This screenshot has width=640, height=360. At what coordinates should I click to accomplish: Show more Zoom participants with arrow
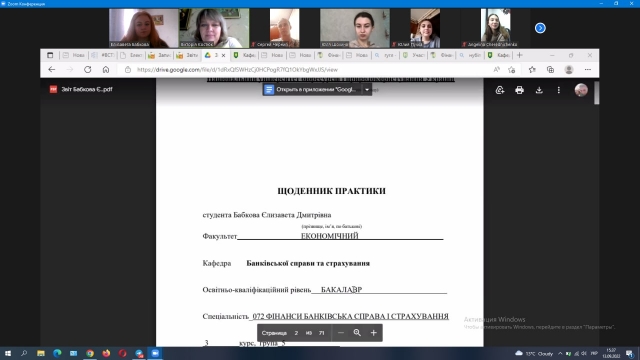(540, 28)
